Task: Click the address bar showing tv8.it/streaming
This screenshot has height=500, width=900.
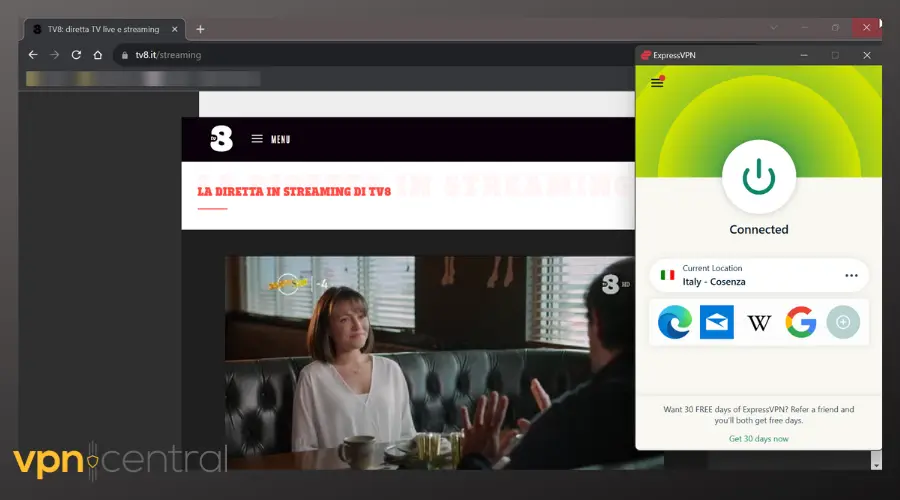Action: click(373, 55)
